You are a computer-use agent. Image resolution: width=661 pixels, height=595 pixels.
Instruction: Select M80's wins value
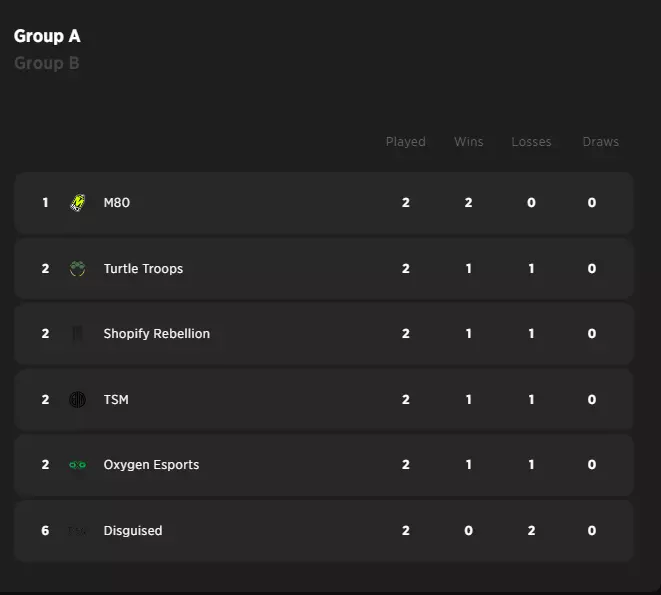468,203
